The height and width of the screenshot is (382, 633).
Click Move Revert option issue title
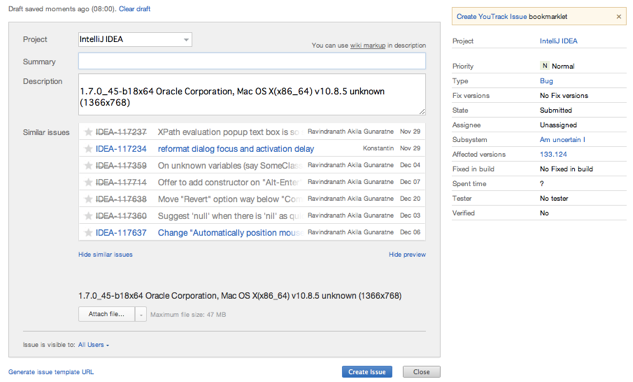point(230,199)
